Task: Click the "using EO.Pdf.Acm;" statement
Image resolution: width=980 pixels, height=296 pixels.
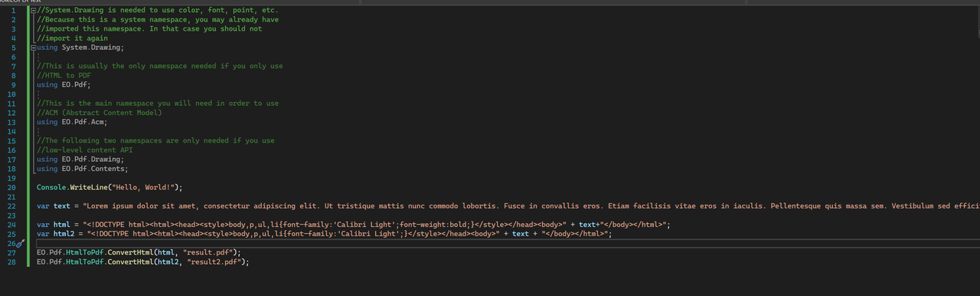Action: 72,122
